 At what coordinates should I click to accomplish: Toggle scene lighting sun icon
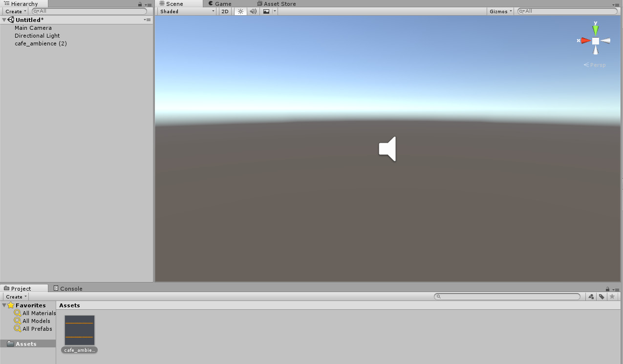240,11
